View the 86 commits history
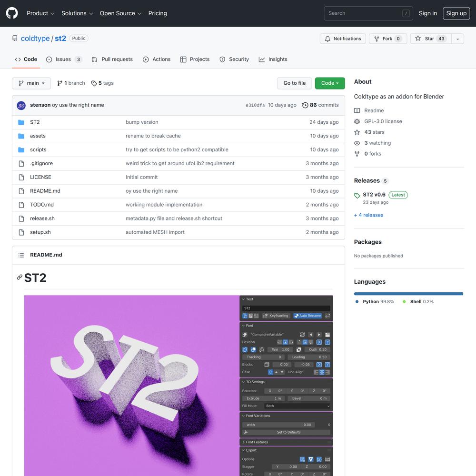Image resolution: width=476 pixels, height=476 pixels. pyautogui.click(x=320, y=105)
